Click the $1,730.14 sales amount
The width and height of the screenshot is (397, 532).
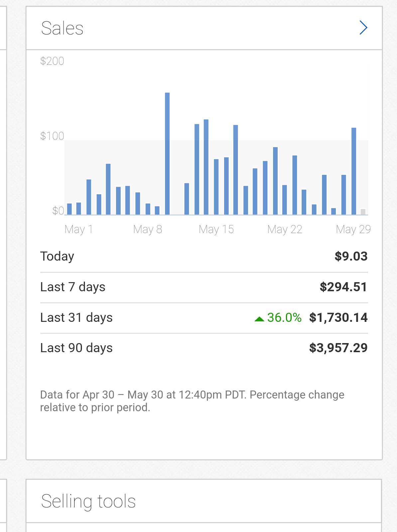(338, 318)
